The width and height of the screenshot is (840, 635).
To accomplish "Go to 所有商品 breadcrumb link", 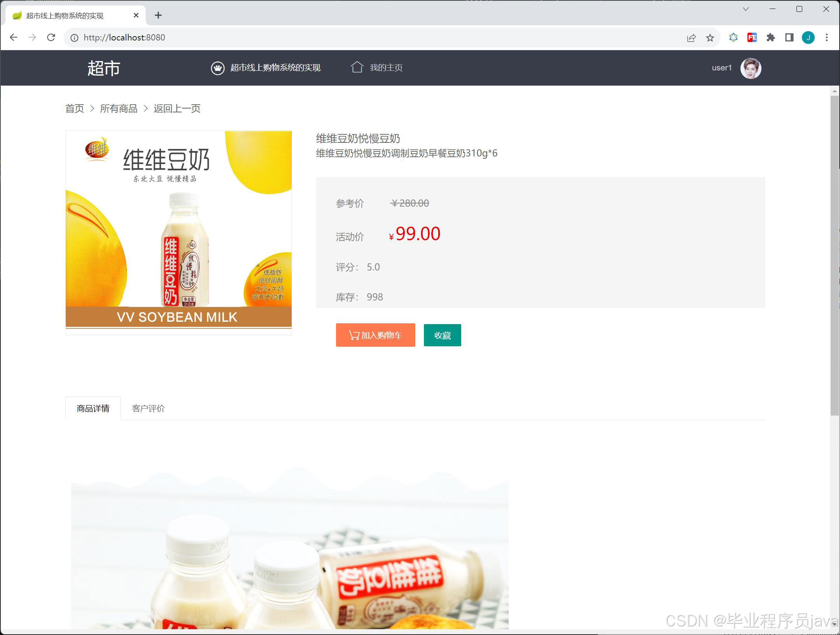I will (119, 109).
